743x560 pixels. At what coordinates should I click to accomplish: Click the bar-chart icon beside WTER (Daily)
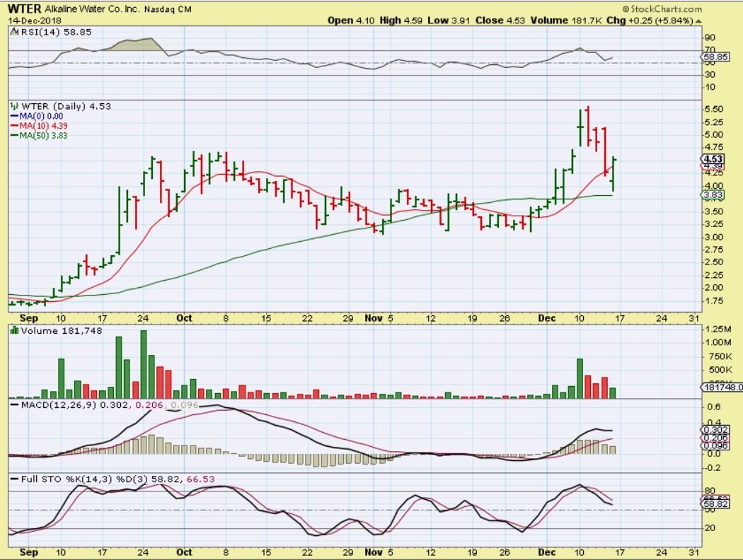click(14, 106)
